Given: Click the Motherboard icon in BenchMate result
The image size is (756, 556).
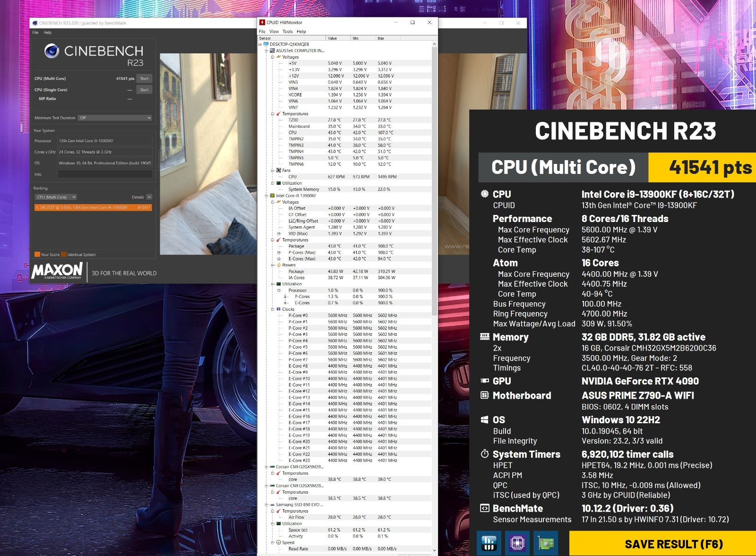Looking at the screenshot, I should coord(484,395).
